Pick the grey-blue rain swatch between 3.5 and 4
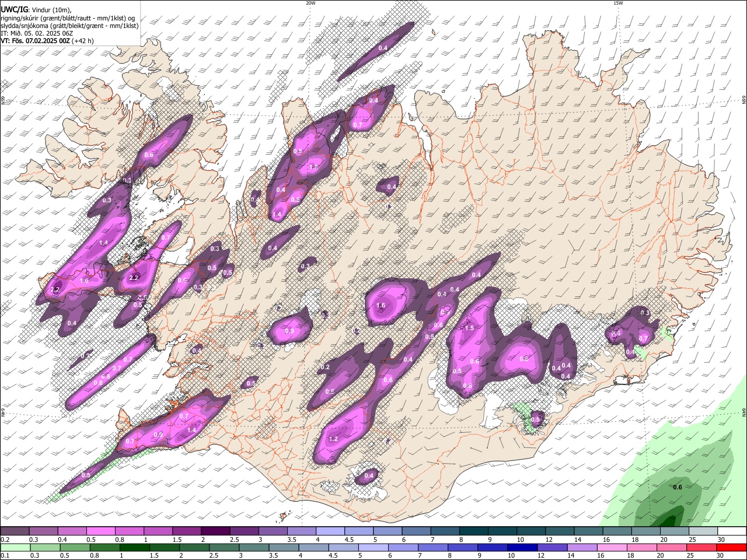This screenshot has width=747, height=560. pyautogui.click(x=282, y=548)
